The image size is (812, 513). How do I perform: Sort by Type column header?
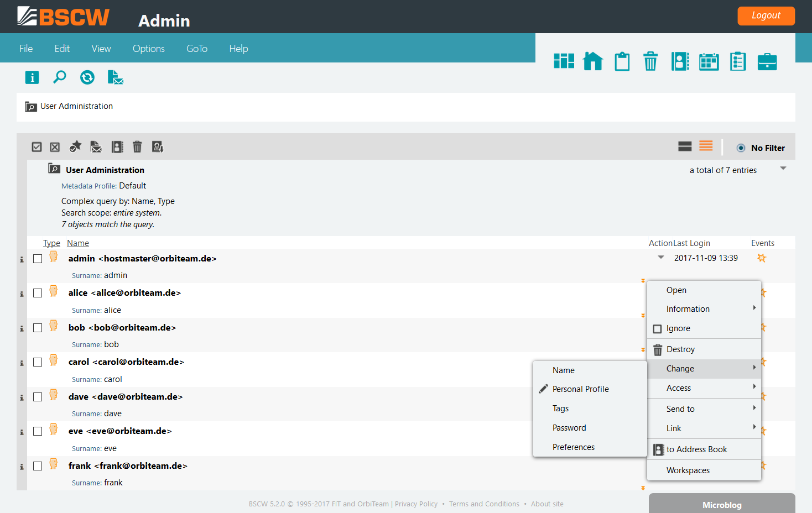[x=51, y=243]
